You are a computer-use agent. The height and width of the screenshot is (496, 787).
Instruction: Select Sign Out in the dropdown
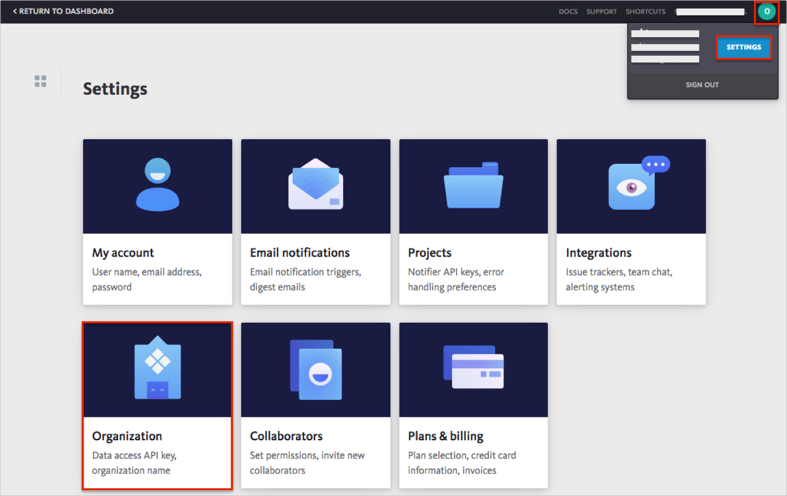[x=702, y=85]
